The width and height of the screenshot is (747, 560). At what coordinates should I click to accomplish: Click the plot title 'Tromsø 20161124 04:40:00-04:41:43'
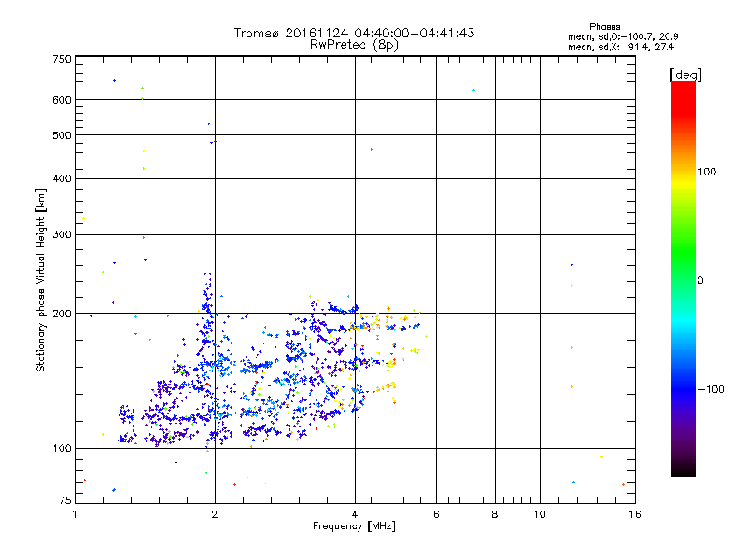354,33
